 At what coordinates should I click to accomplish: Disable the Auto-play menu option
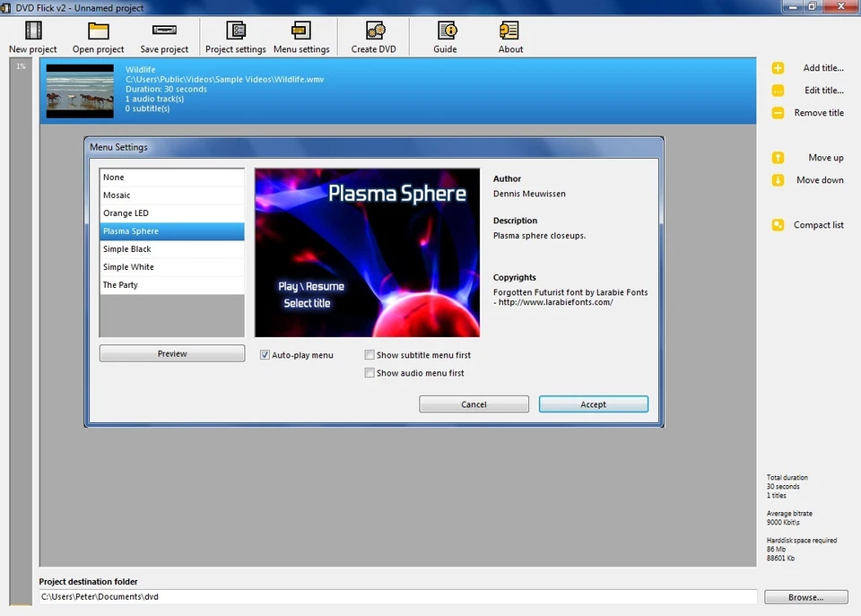pyautogui.click(x=265, y=354)
